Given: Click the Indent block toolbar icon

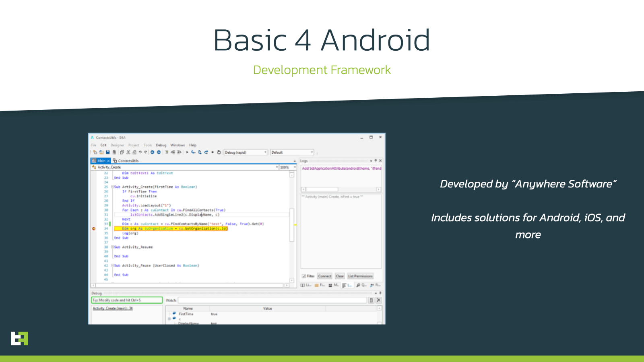Looking at the screenshot, I should (167, 152).
